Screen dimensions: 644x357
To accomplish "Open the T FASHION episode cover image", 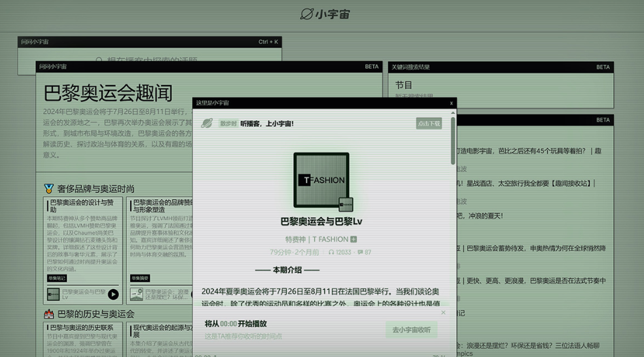I will click(321, 180).
